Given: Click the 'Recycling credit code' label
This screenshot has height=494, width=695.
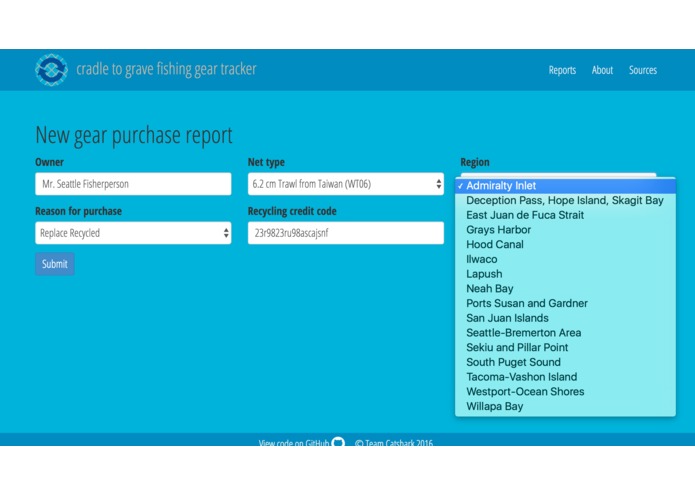Looking at the screenshot, I should 292,211.
